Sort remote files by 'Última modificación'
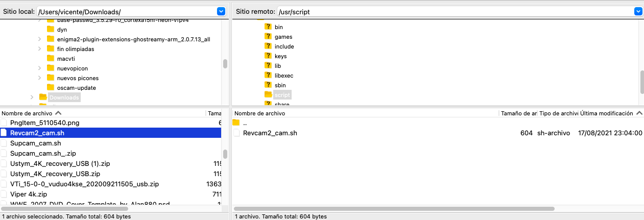The width and height of the screenshot is (644, 220). (x=607, y=113)
